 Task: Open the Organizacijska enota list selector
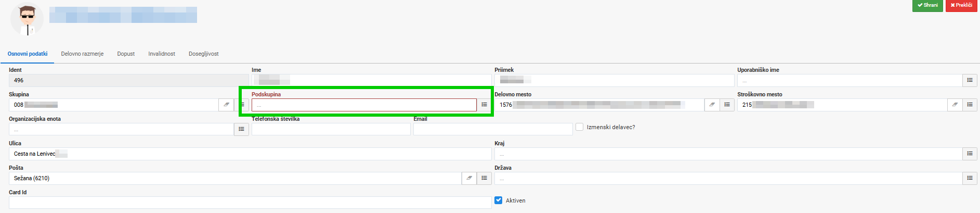pyautogui.click(x=241, y=129)
